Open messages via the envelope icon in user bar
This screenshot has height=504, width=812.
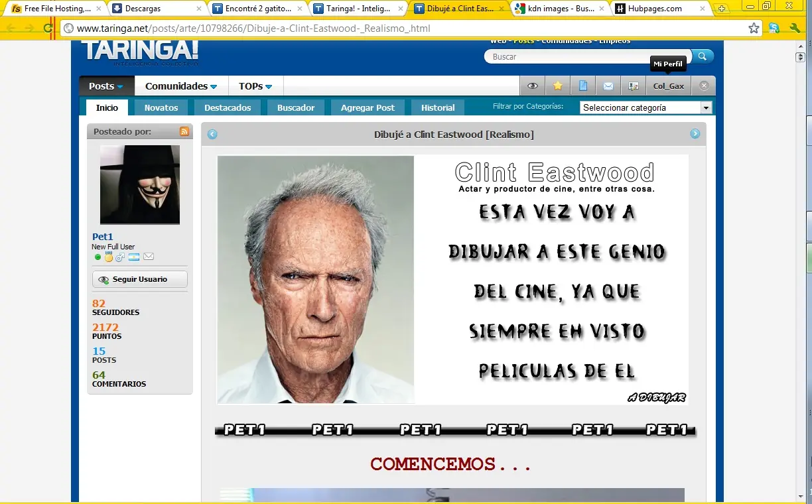click(608, 86)
